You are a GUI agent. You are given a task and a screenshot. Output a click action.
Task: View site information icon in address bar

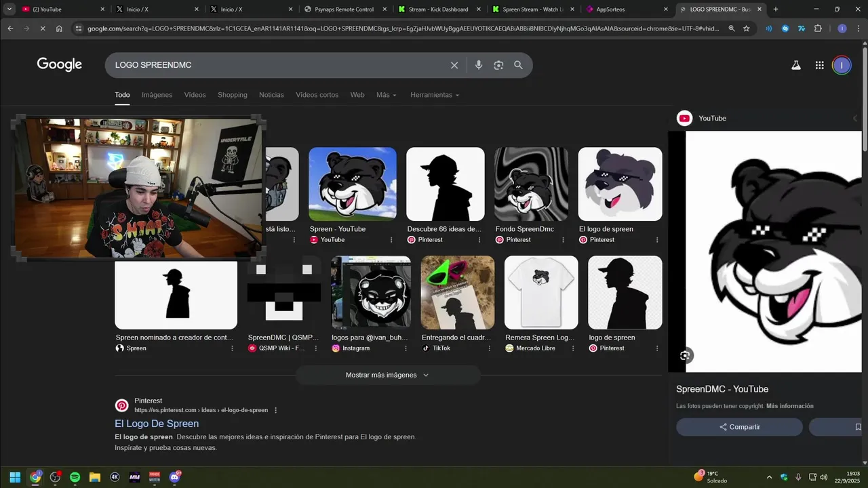[79, 28]
